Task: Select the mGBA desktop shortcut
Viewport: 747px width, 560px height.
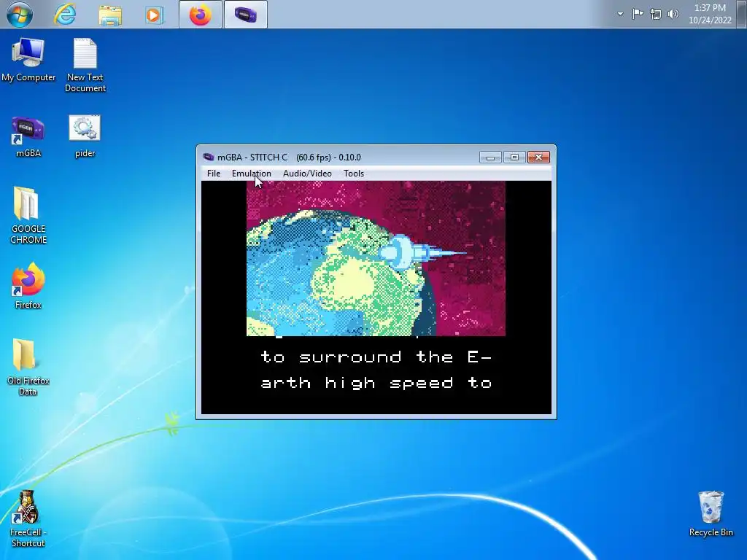Action: click(x=28, y=136)
